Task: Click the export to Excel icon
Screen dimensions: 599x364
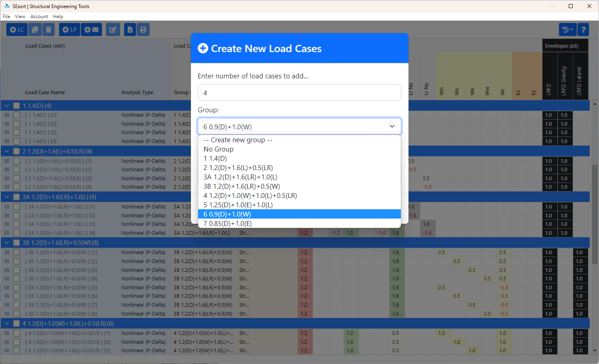Action: (130, 29)
